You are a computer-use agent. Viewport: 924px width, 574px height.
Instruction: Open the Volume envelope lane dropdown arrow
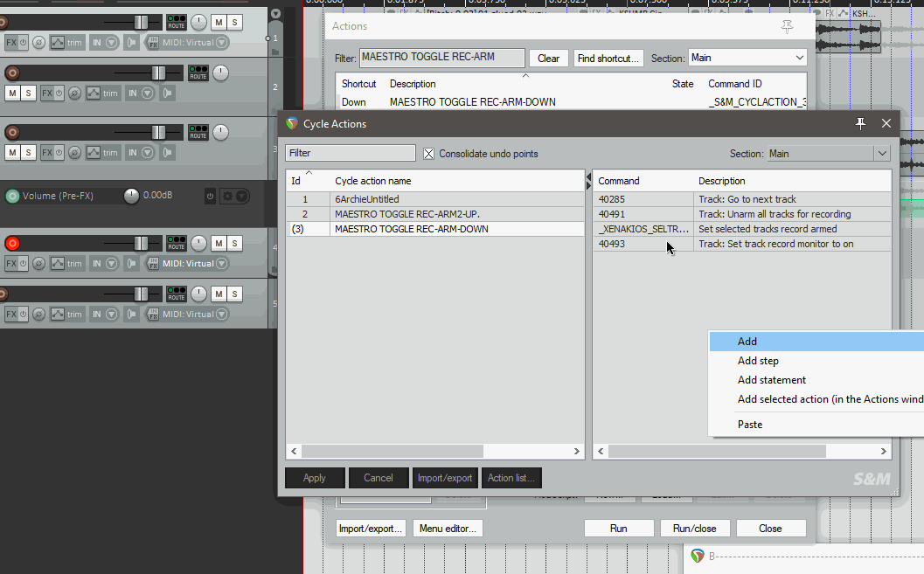242,196
